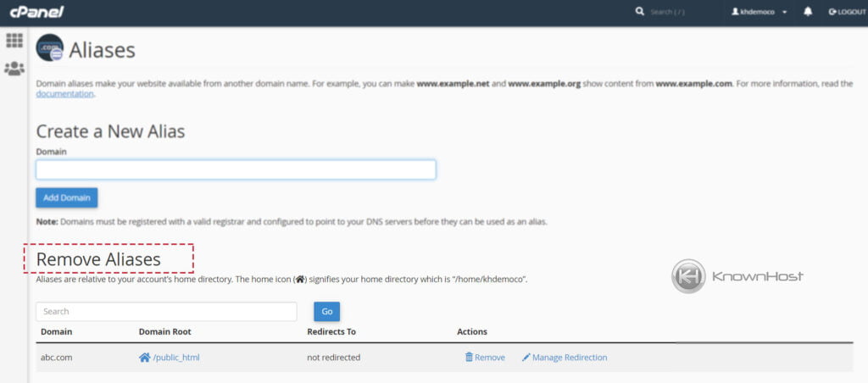Click the Add Domain button
Image resolution: width=868 pixels, height=383 pixels.
coord(67,197)
